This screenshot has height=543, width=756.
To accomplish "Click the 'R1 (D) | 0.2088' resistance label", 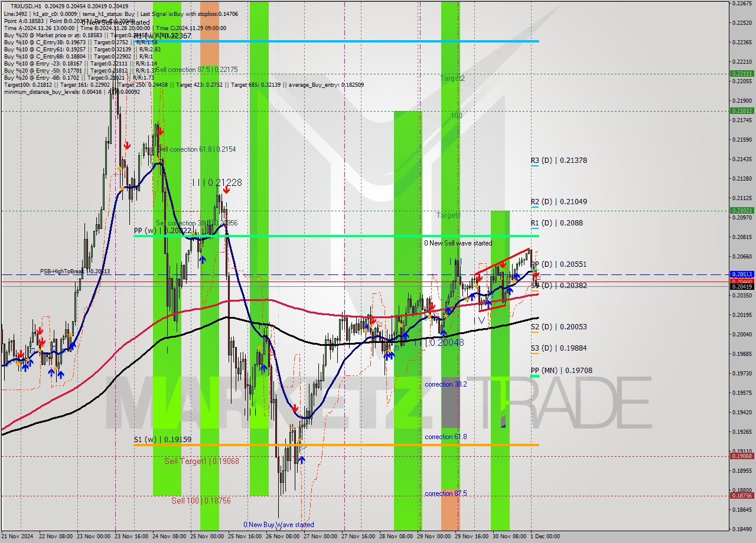I will [x=556, y=223].
